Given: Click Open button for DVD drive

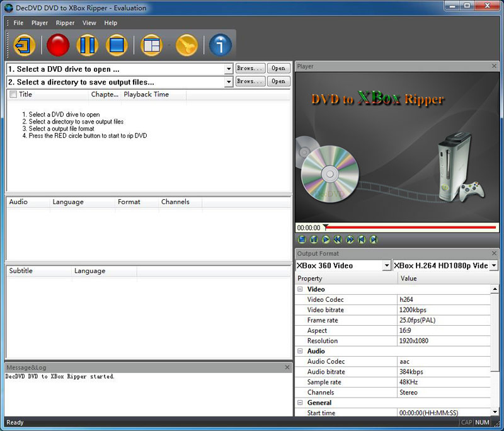Looking at the screenshot, I should pyautogui.click(x=278, y=68).
